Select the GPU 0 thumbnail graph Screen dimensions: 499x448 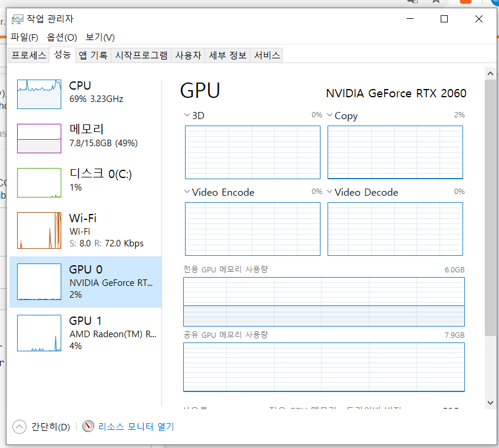tap(39, 281)
